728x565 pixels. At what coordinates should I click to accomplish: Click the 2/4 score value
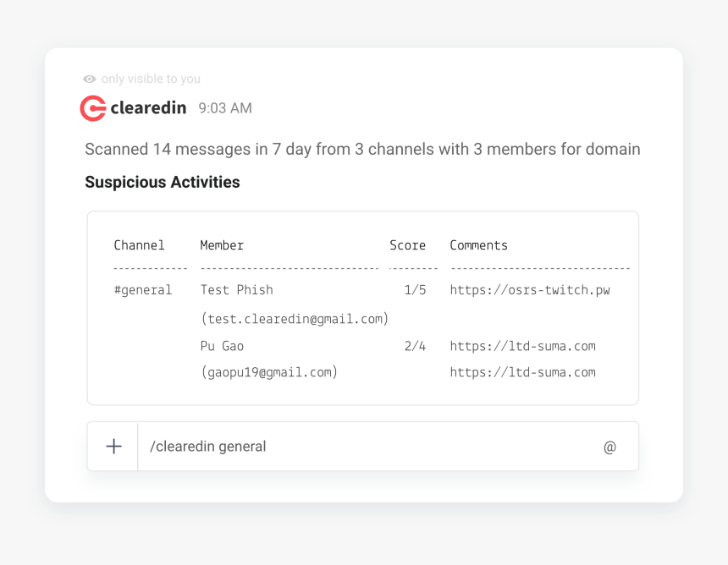pyautogui.click(x=415, y=346)
